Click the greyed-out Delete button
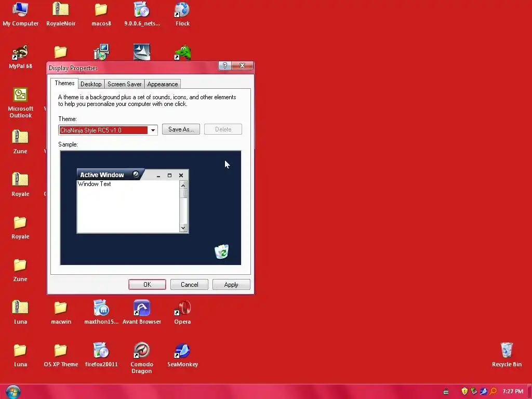The width and height of the screenshot is (532, 399). click(223, 129)
